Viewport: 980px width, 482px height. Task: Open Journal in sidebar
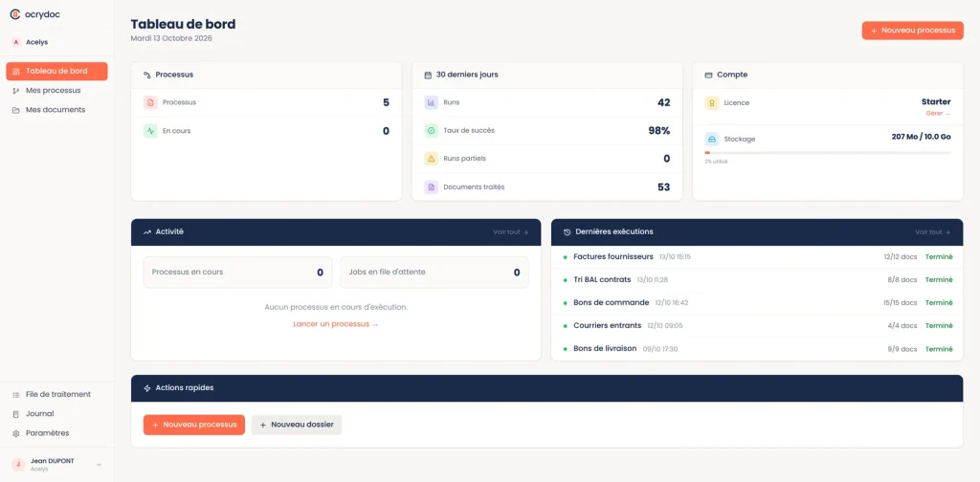[56, 414]
